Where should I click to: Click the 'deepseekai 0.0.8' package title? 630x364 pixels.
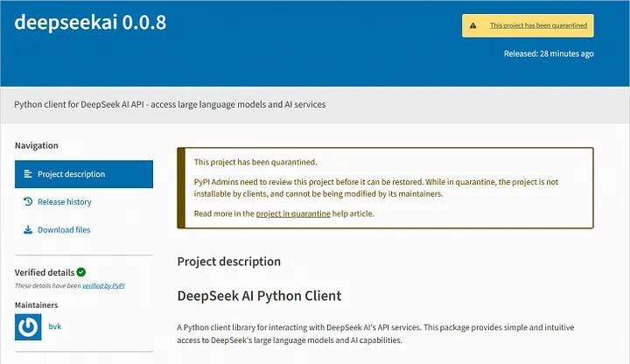click(90, 22)
